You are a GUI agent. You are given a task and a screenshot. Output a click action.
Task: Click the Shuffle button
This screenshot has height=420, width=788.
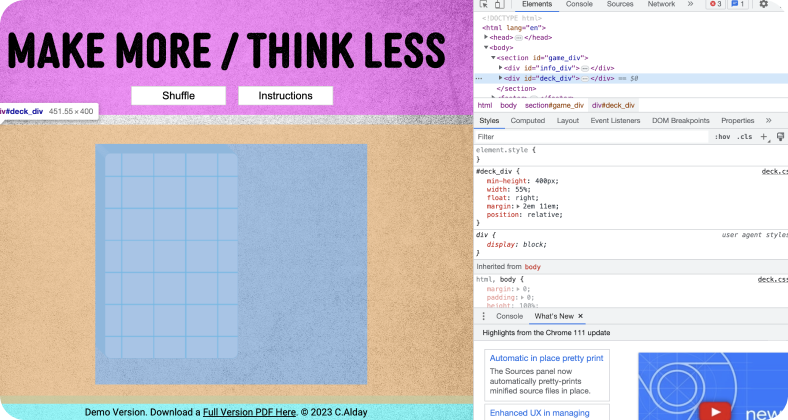pyautogui.click(x=178, y=96)
